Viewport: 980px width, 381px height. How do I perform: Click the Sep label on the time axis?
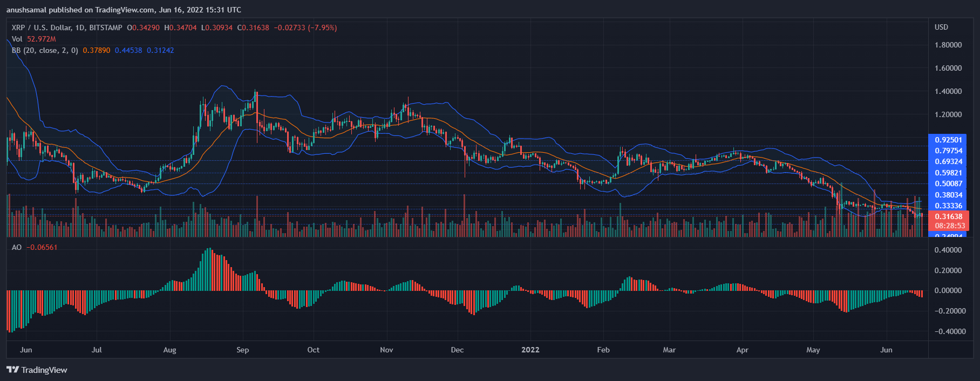(x=242, y=350)
